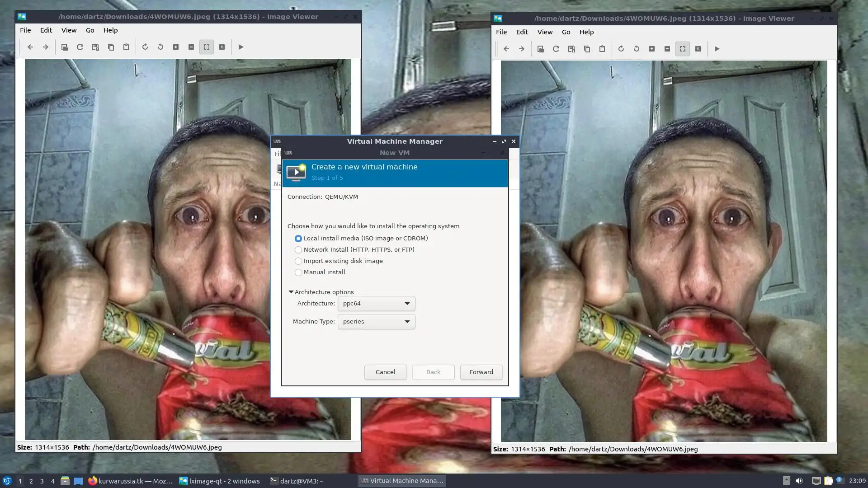
Task: Open Go menu in right image viewer
Action: click(566, 32)
